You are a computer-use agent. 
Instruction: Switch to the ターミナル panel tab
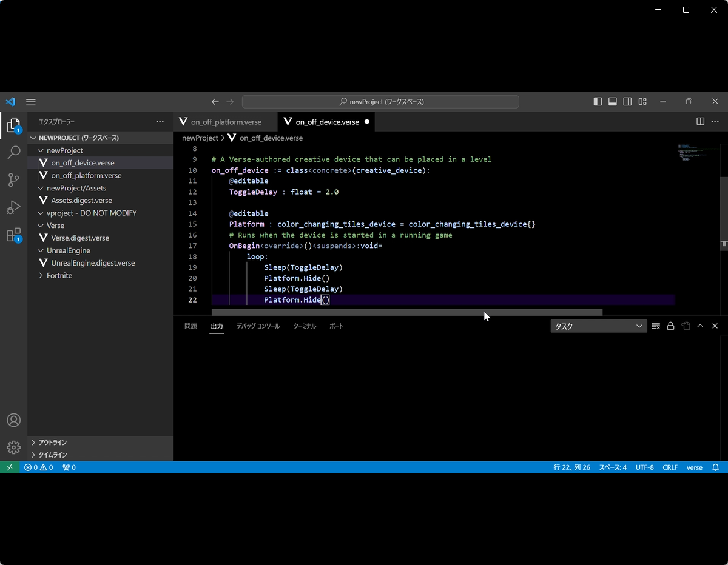pos(305,326)
